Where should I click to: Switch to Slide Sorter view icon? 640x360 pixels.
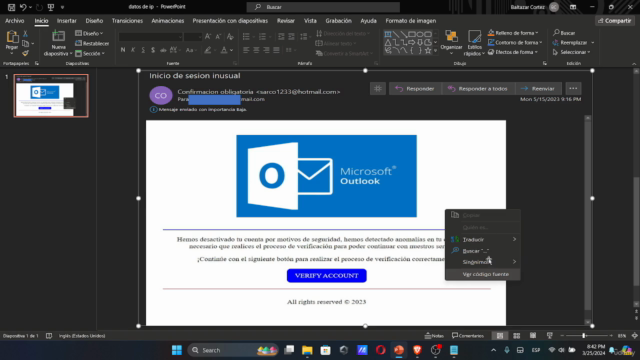(x=517, y=336)
